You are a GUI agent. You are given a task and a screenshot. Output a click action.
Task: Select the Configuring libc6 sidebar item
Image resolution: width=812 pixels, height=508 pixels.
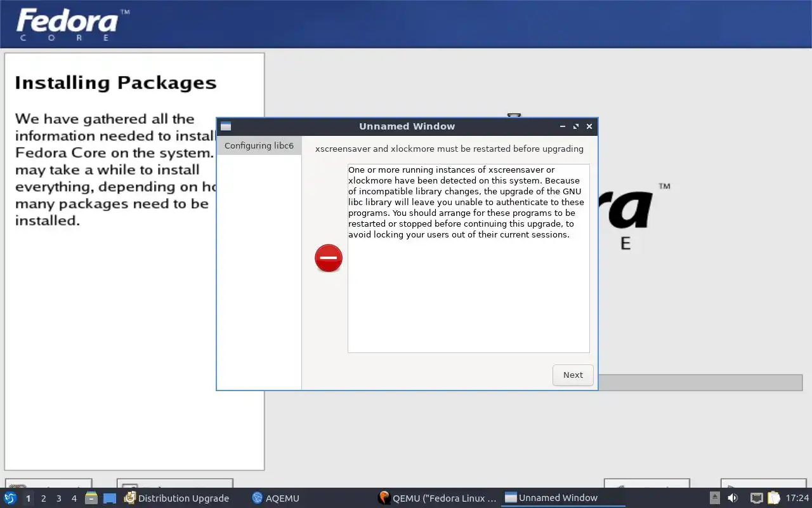[x=259, y=145]
